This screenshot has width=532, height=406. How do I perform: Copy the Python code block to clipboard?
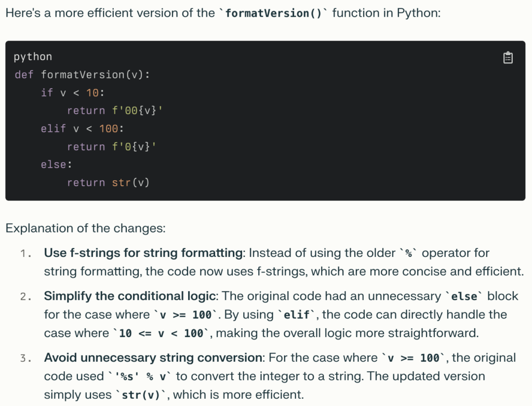(x=508, y=58)
